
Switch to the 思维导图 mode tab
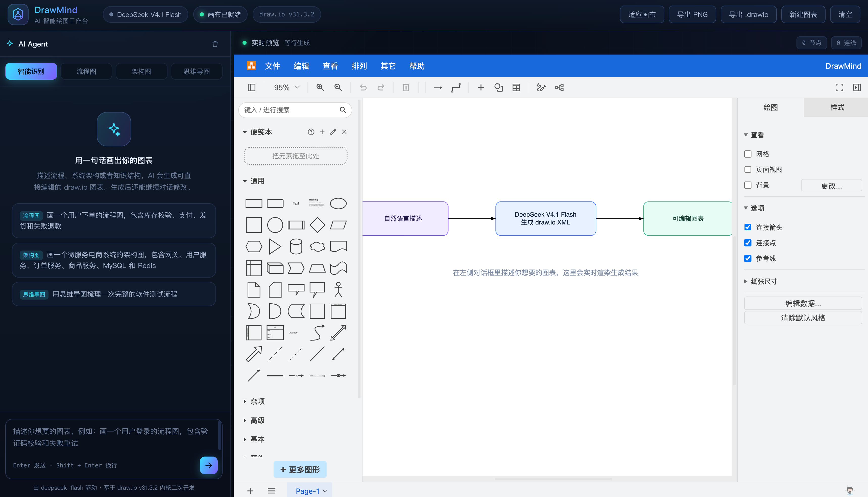(197, 71)
